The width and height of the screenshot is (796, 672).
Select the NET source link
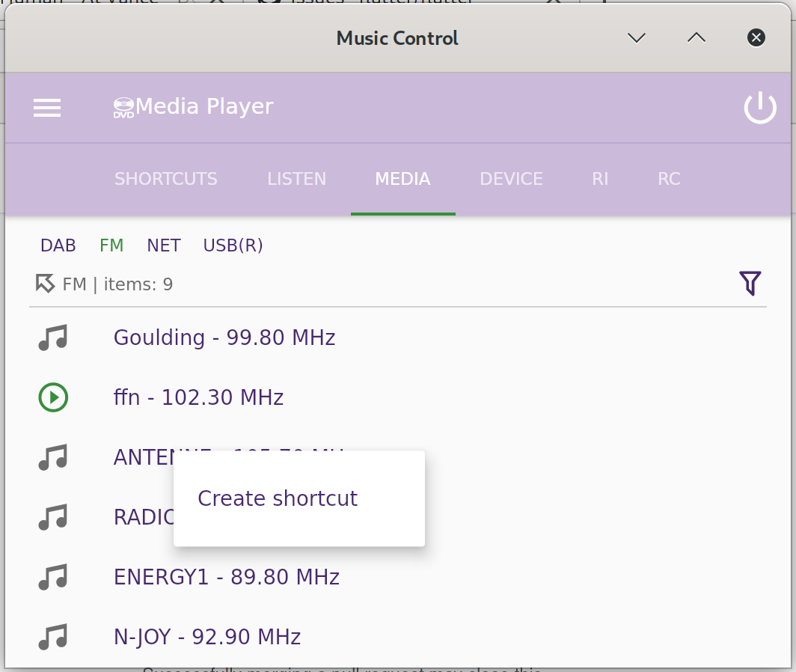(x=163, y=245)
